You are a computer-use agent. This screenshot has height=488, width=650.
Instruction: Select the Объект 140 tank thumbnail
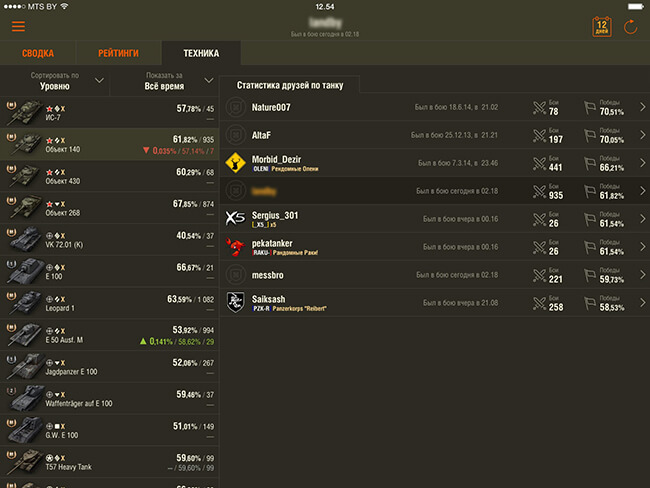[x=26, y=144]
